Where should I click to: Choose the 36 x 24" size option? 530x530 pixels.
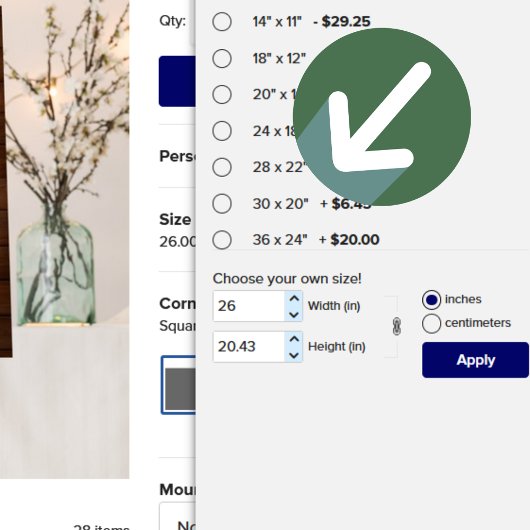(x=222, y=240)
